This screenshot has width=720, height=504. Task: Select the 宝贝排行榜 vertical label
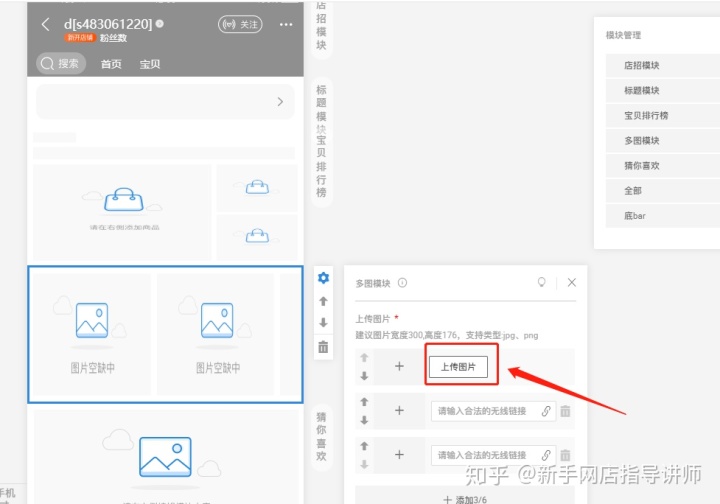coord(321,166)
